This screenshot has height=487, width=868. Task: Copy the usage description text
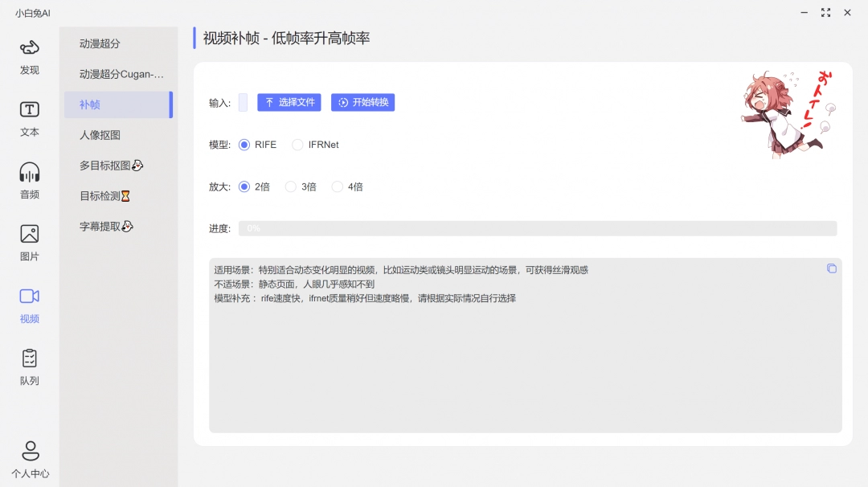coord(832,268)
